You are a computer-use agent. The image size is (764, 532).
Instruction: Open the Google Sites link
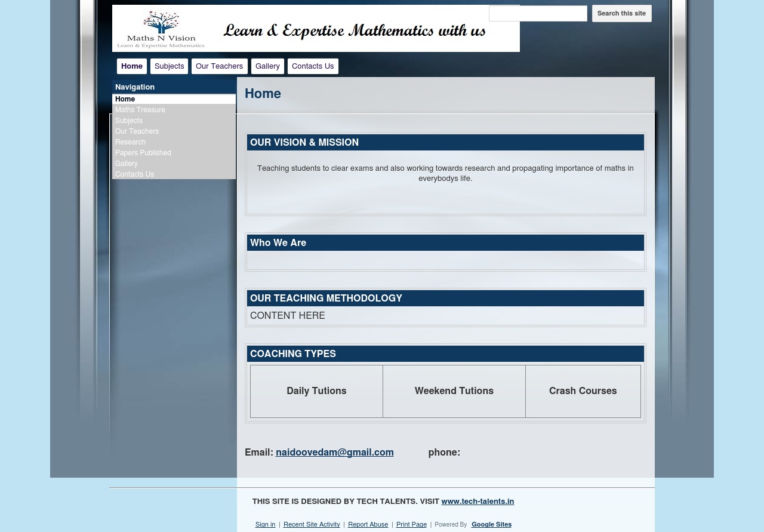pyautogui.click(x=491, y=525)
